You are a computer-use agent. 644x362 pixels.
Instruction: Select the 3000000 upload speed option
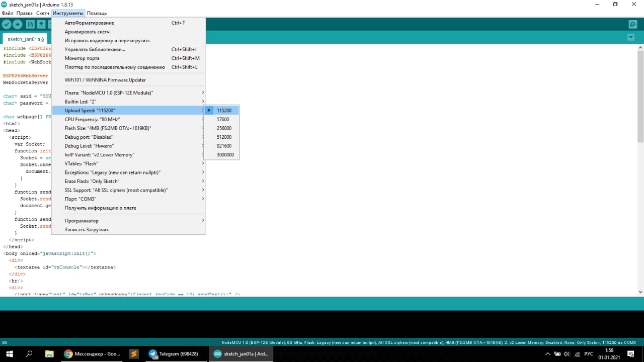(x=222, y=155)
